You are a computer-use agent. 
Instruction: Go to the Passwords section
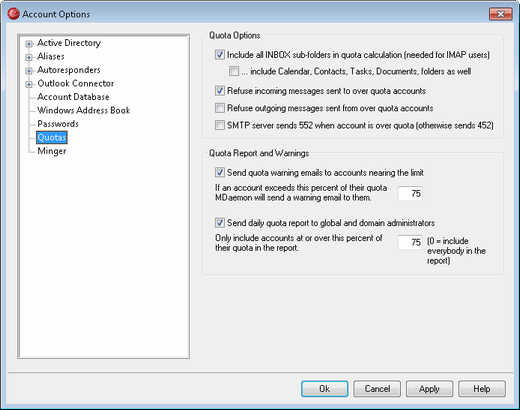point(58,124)
